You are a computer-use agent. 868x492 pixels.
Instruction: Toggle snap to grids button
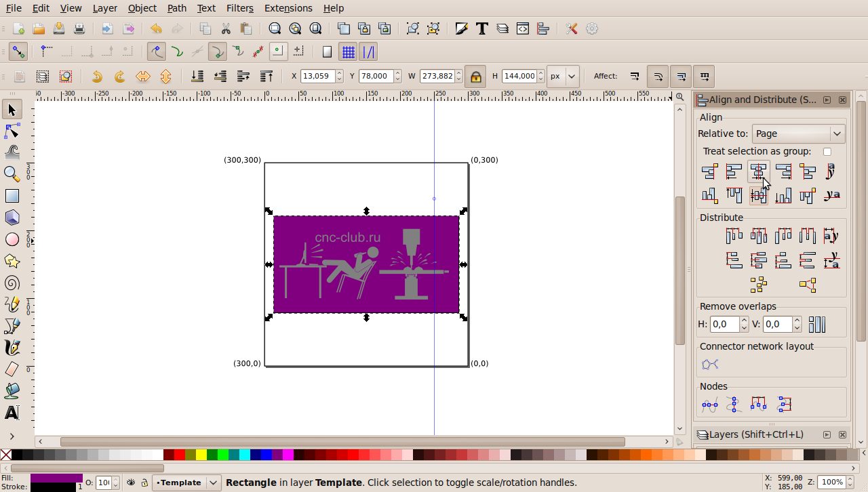coord(348,52)
